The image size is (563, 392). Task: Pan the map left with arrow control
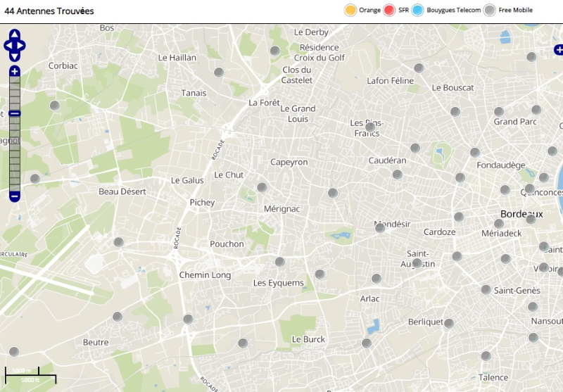tap(8, 46)
